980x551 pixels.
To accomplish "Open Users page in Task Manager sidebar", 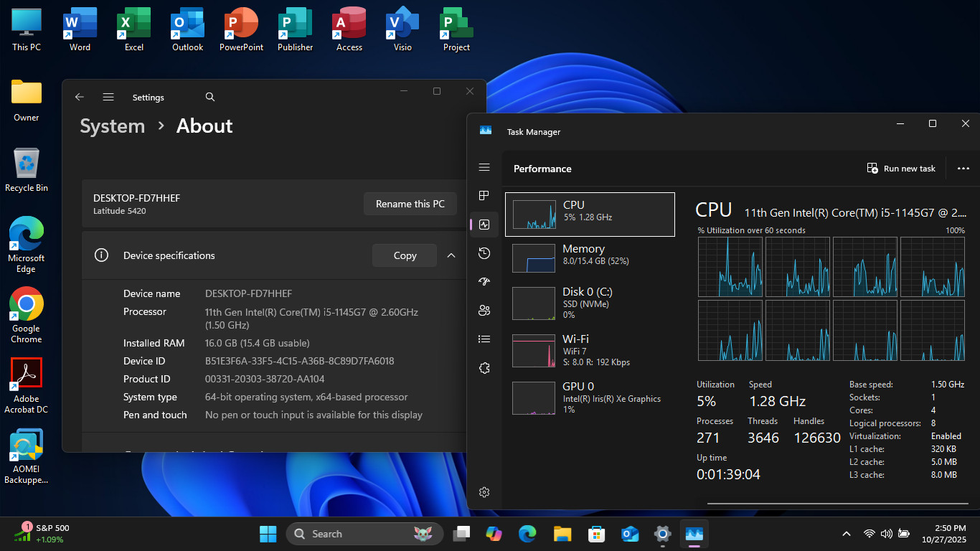I will [x=484, y=311].
